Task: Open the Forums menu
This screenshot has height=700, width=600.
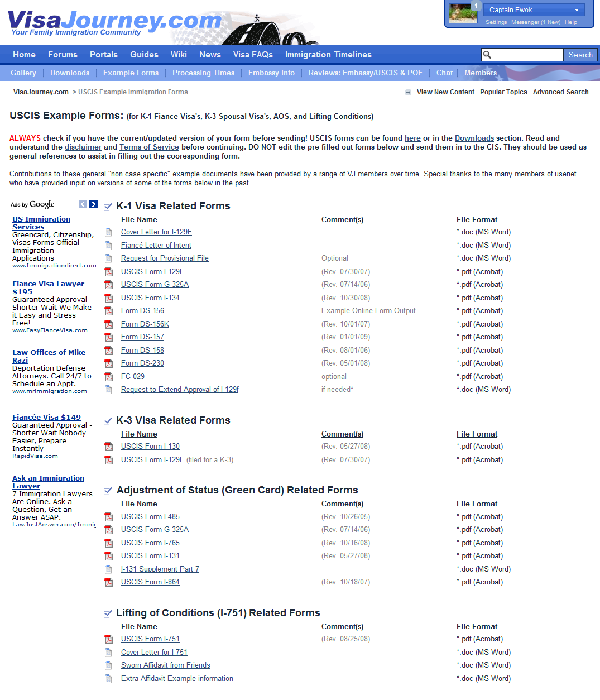Action: coord(63,55)
